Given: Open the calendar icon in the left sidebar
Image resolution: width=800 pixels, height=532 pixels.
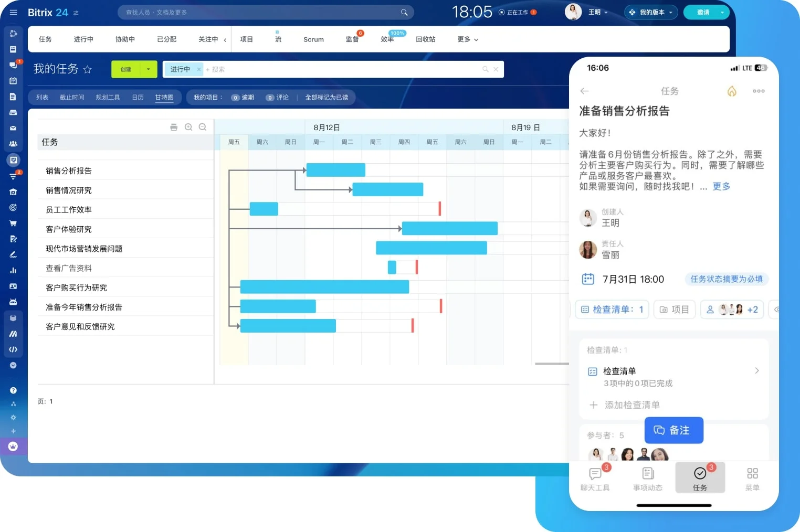Looking at the screenshot, I should 13,81.
